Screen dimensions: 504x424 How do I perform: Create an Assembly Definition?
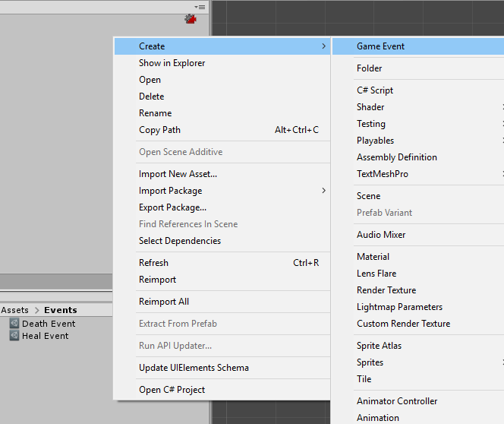tap(418, 157)
